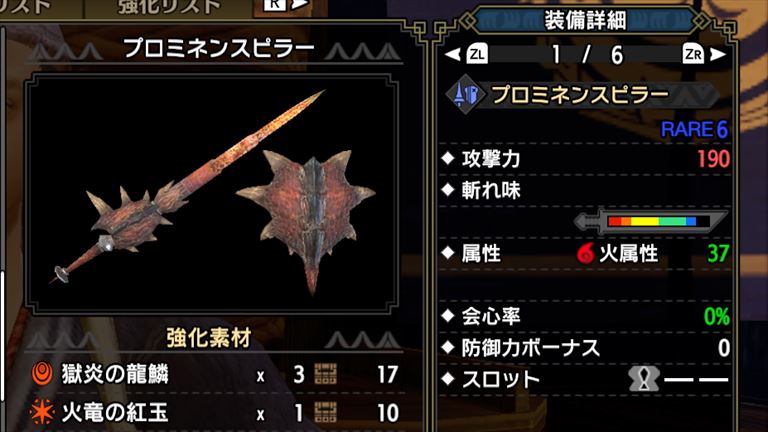Go to previous page with left arrow

(x=453, y=54)
